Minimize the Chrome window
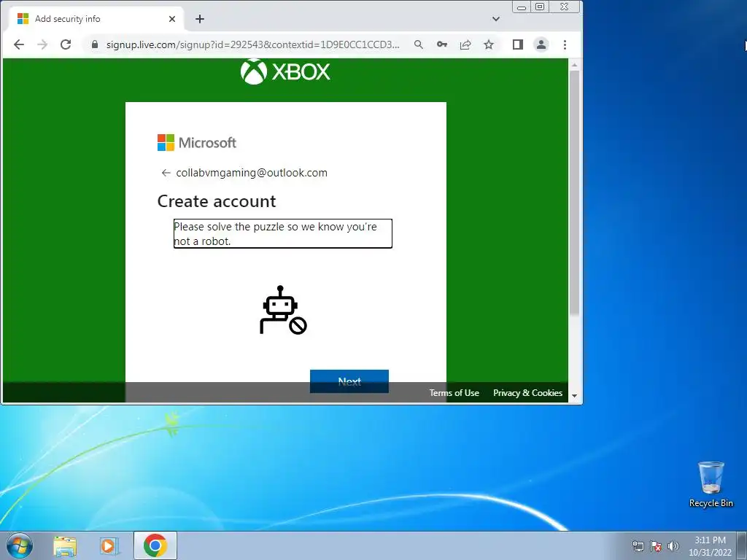Viewport: 747px width, 560px height. tap(522, 7)
